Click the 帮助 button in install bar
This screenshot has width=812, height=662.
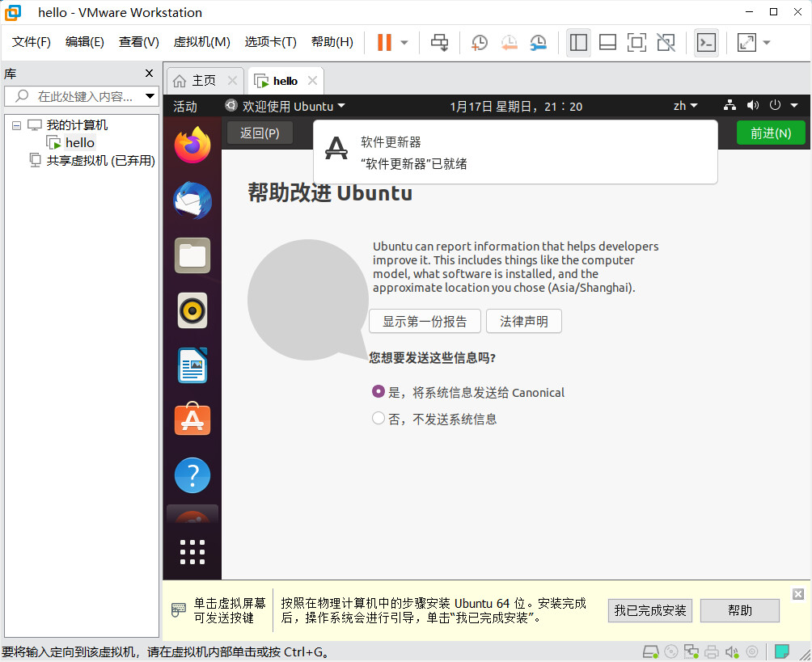(x=739, y=611)
